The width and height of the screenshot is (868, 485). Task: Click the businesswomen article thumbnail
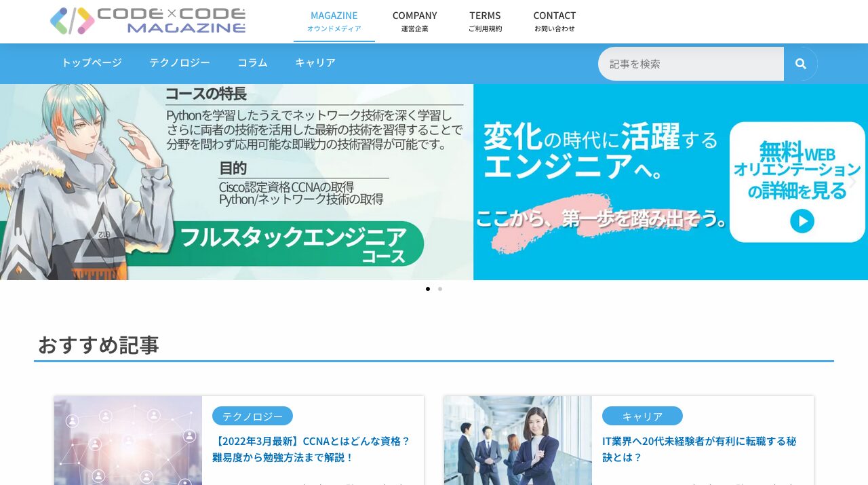517,441
